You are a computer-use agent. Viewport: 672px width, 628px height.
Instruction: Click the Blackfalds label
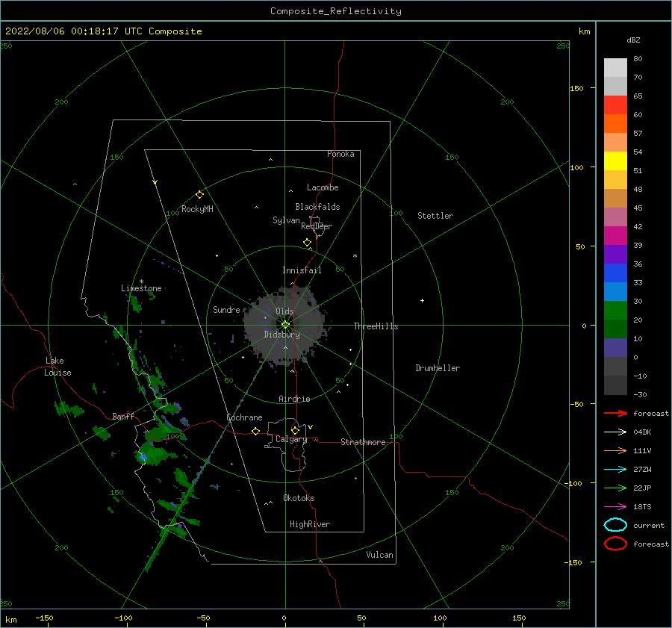(x=317, y=207)
